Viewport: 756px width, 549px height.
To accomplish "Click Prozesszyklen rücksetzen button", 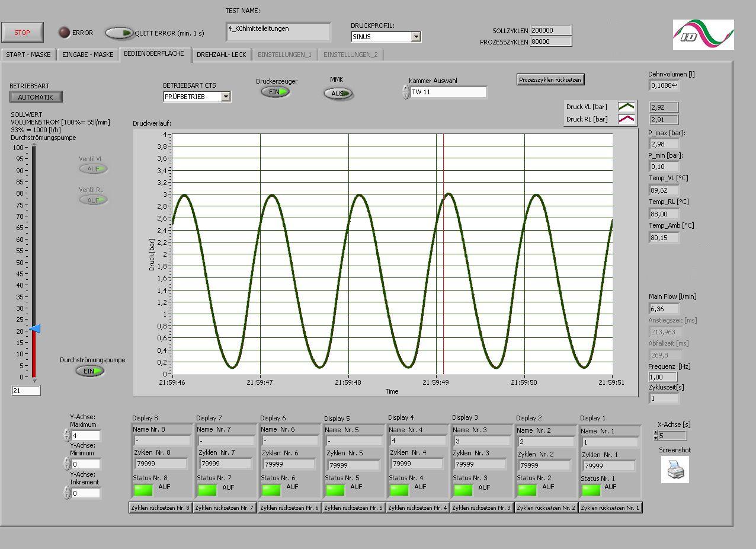I will pos(551,79).
